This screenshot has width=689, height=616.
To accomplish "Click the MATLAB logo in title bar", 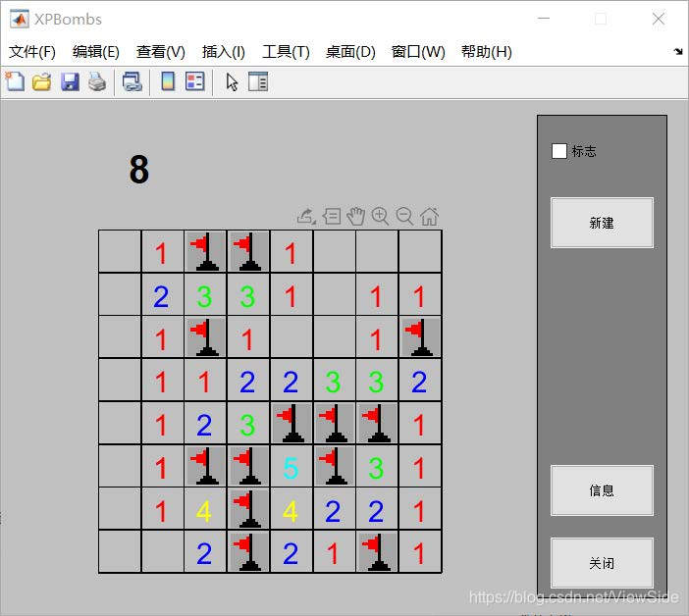I will [x=20, y=19].
